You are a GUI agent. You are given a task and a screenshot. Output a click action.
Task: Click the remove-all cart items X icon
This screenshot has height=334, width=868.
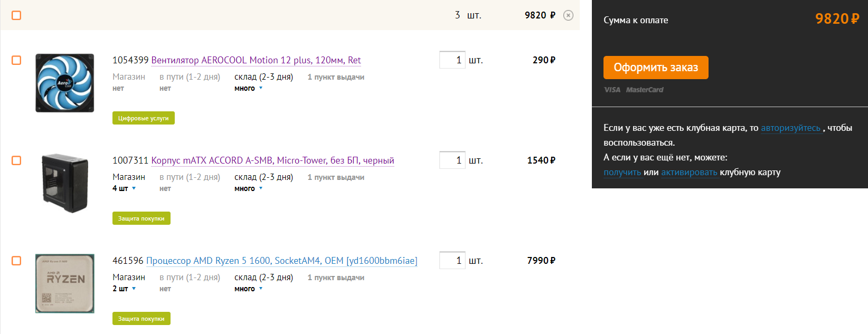coord(568,15)
